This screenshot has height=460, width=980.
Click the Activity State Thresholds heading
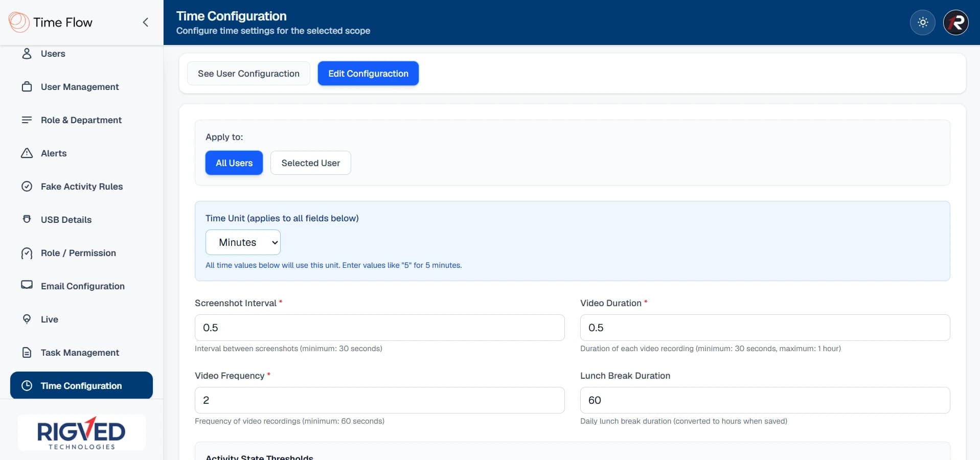[259, 457]
